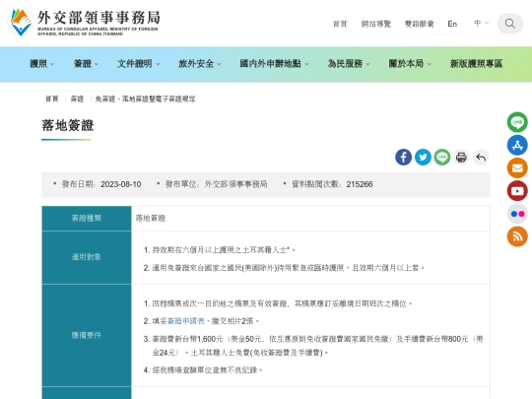This screenshot has height=399, width=532.
Task: Expand the 國內外申辦地點 menu
Action: (274, 64)
